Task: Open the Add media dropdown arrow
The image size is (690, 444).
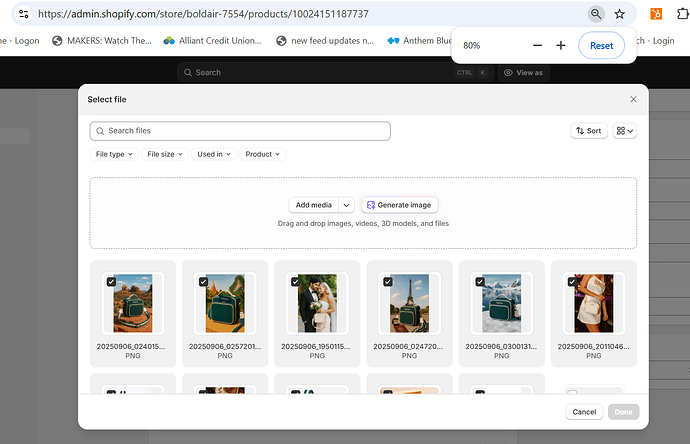Action: 346,205
